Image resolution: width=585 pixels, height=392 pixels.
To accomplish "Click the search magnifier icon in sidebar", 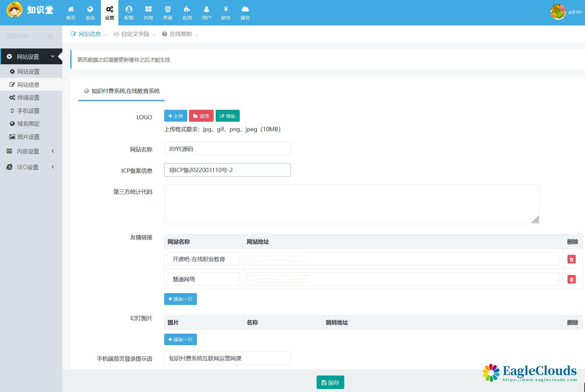I will pos(51,37).
